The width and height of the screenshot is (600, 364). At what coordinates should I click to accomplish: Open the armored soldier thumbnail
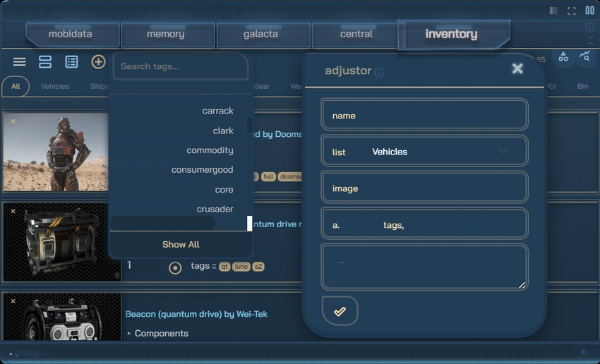[56, 152]
